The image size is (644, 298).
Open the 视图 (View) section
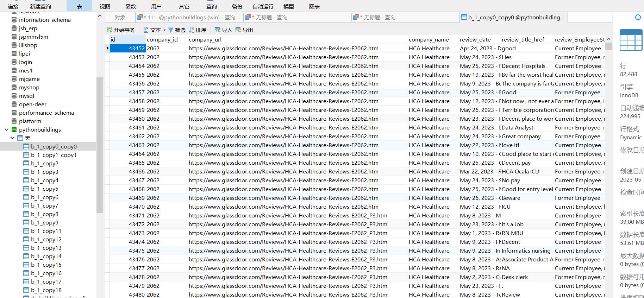point(105,6)
